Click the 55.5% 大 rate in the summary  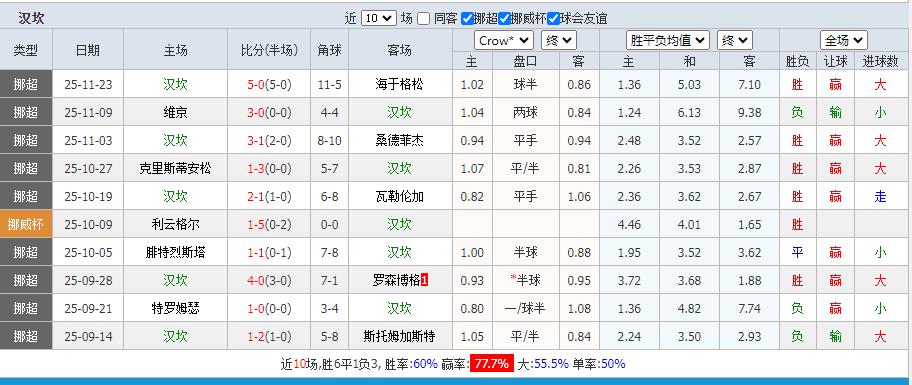pos(550,364)
